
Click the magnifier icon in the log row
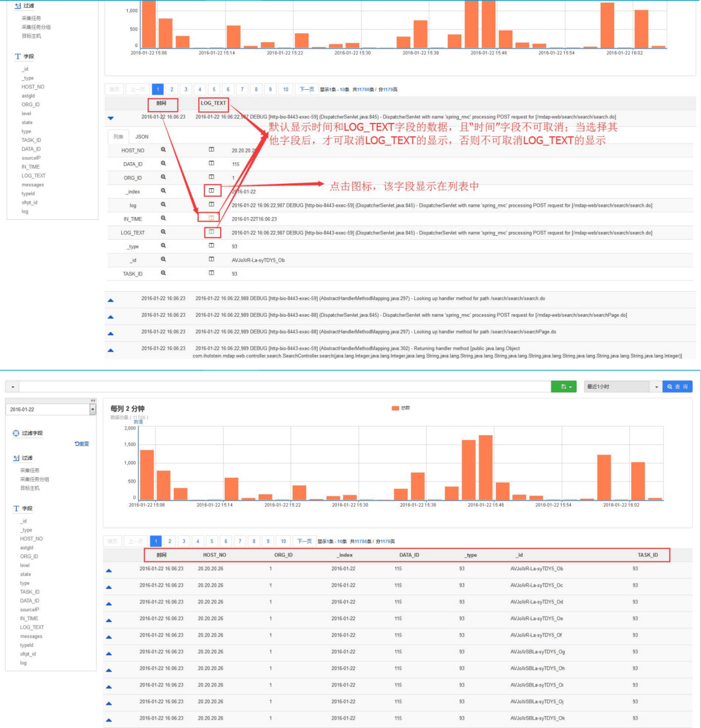(163, 205)
